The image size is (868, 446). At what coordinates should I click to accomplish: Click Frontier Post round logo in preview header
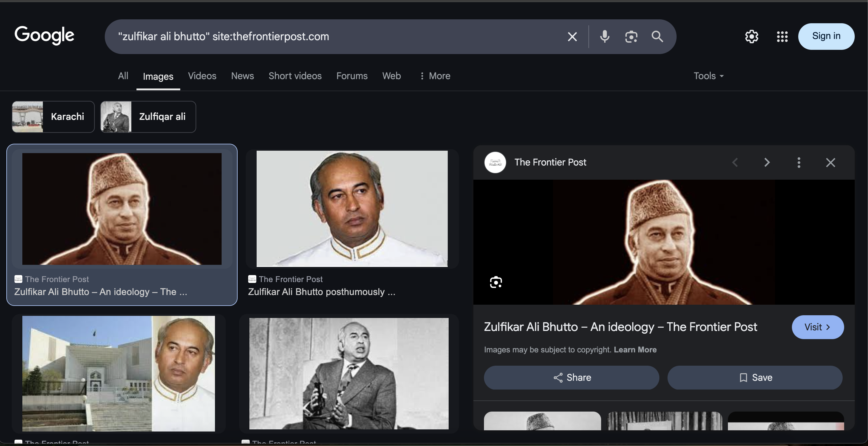495,162
